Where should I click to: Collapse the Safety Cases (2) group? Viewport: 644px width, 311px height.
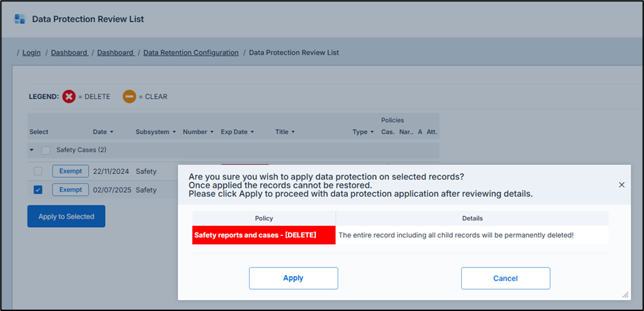pos(31,150)
